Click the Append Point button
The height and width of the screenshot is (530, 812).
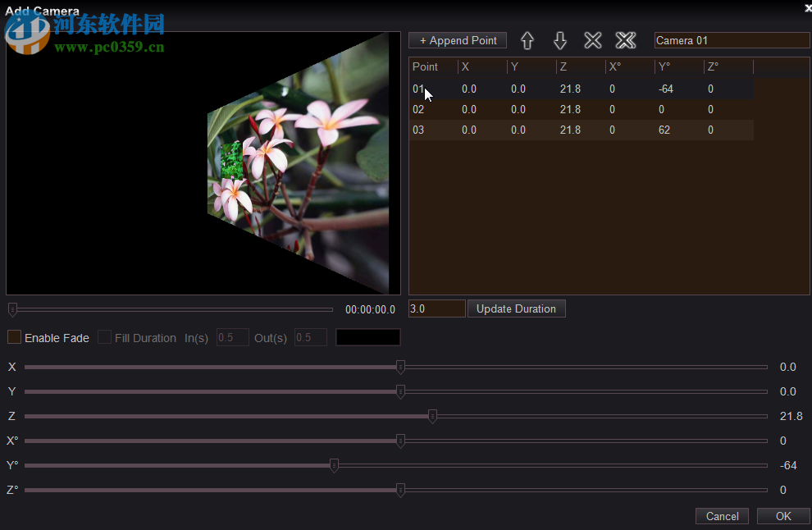[457, 40]
